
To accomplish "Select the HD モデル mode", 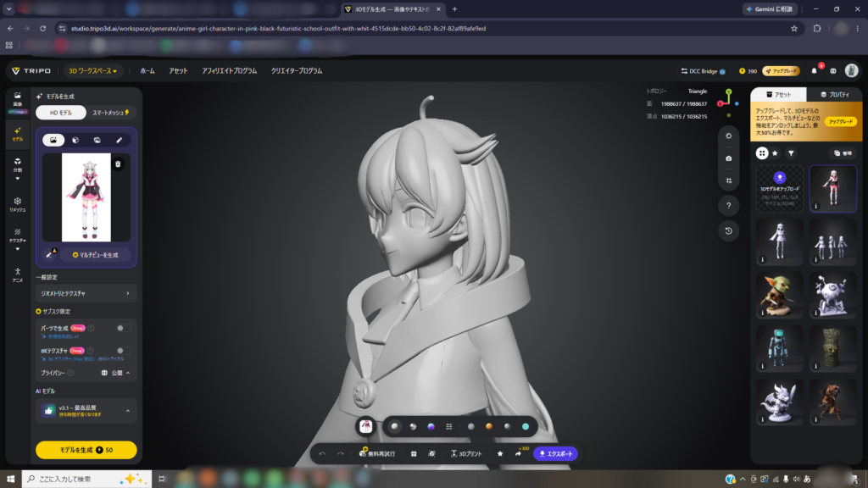I will [x=61, y=113].
